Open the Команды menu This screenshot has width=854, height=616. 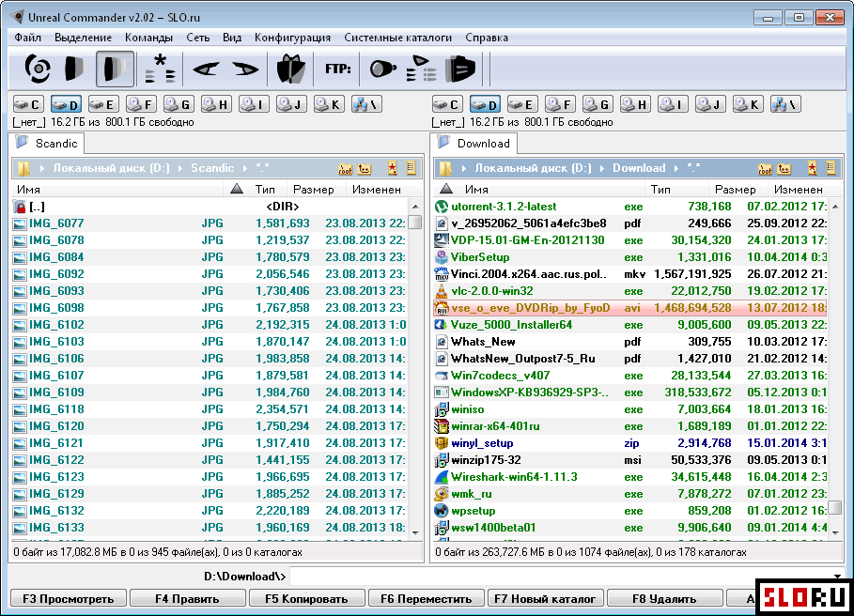coord(148,38)
